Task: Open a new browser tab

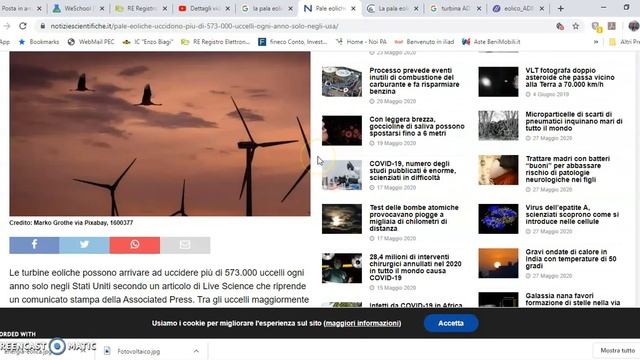Action: 560,8
